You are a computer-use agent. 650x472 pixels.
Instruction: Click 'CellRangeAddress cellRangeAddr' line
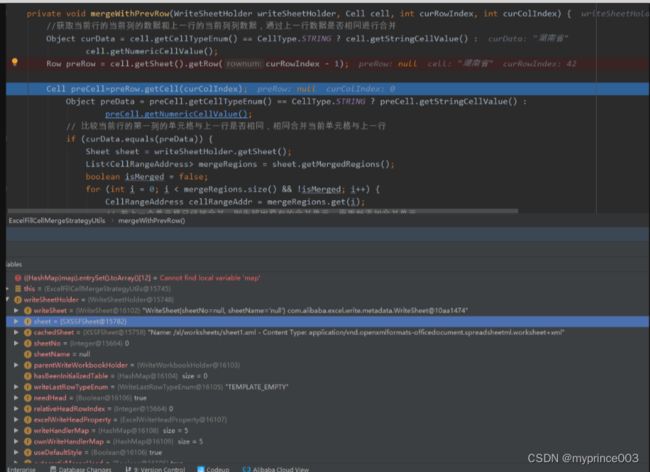coord(235,202)
